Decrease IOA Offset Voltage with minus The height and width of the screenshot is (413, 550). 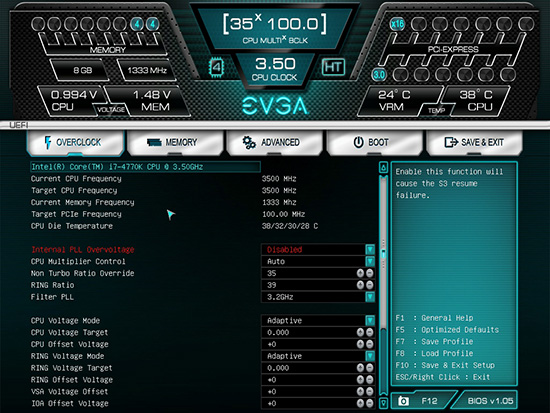[369, 404]
